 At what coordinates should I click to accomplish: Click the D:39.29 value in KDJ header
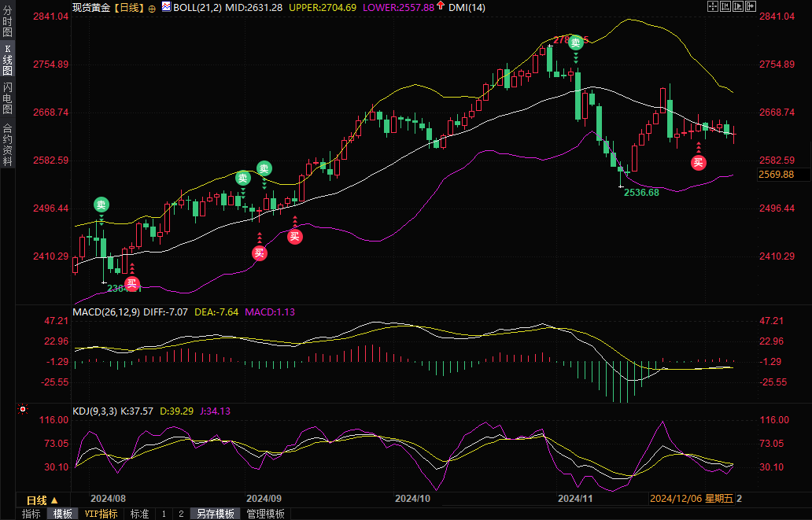click(x=176, y=411)
